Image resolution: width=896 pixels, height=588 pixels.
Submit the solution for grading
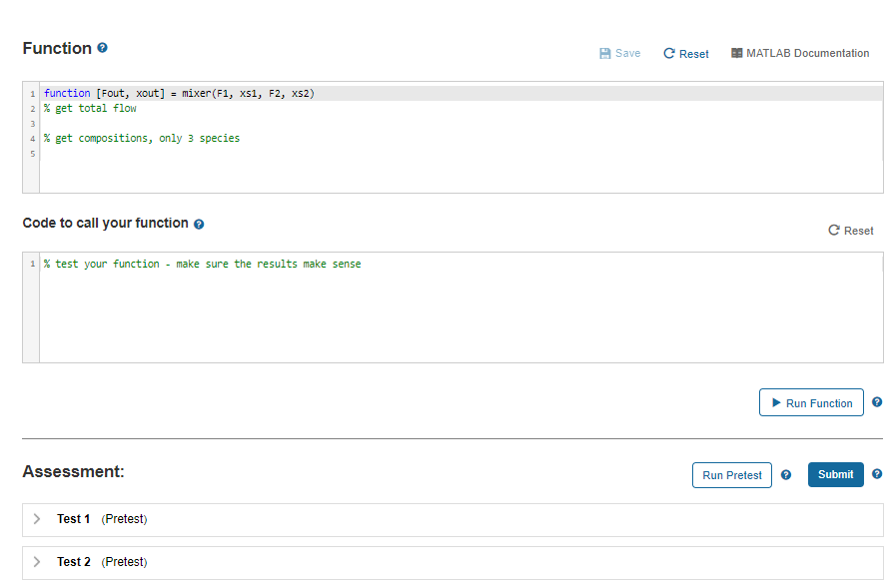click(835, 474)
